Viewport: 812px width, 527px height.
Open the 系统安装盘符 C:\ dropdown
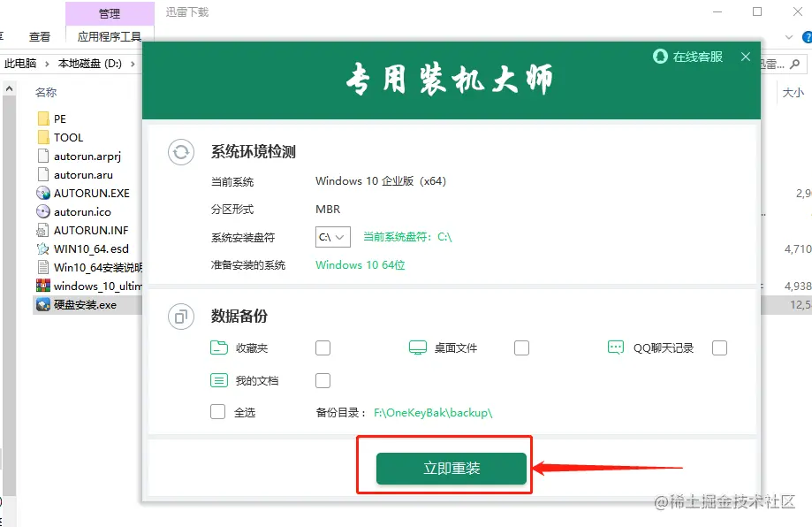coord(332,237)
